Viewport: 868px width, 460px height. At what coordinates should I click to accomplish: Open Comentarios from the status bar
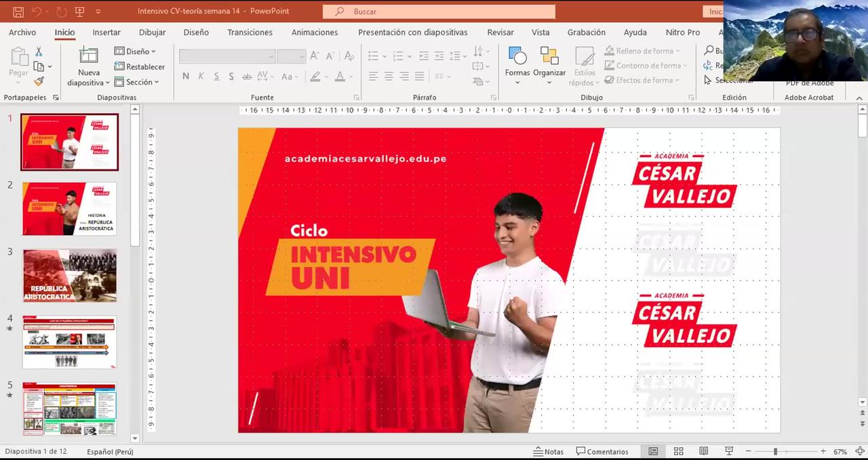click(602, 451)
